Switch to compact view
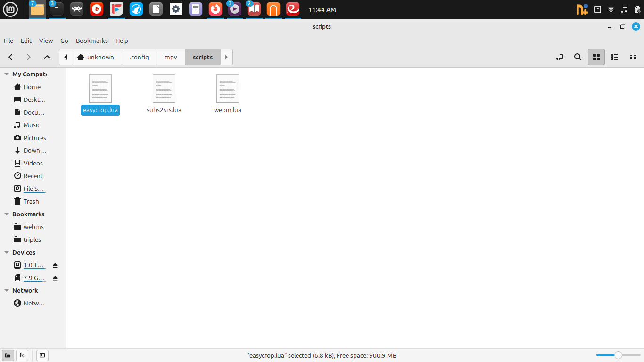This screenshot has height=362, width=644. click(x=633, y=57)
